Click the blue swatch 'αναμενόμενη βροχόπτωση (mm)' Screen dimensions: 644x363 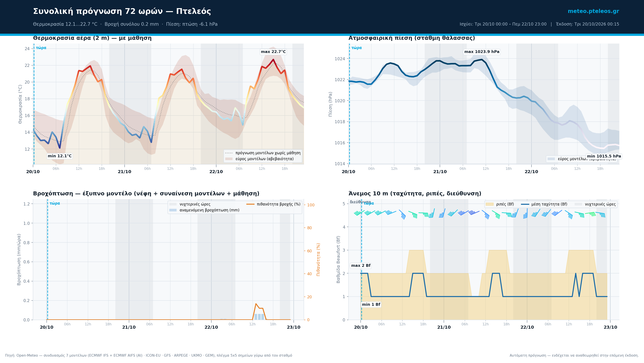tap(173, 210)
